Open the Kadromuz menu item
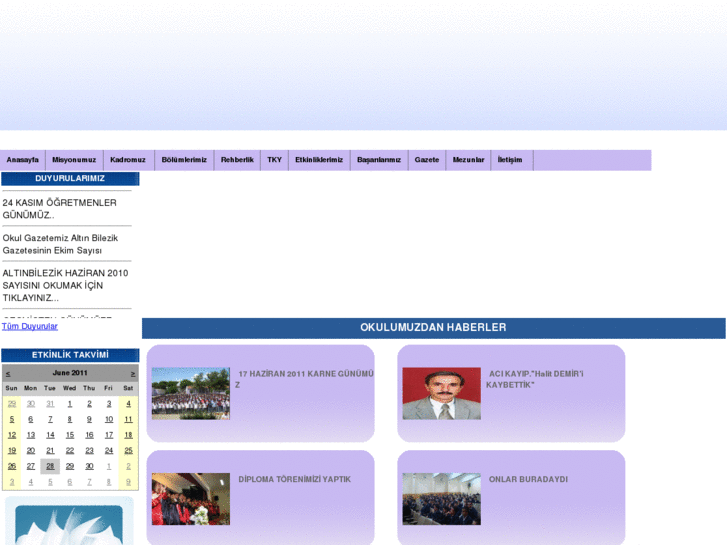The width and height of the screenshot is (727, 545). tap(128, 160)
